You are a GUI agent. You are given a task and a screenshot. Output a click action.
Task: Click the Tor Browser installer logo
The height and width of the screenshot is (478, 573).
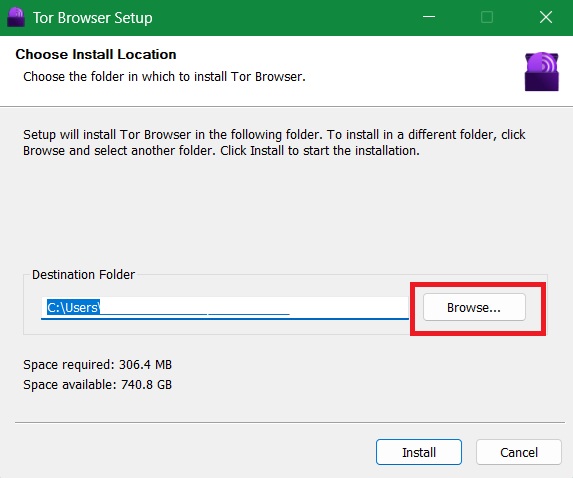[x=542, y=72]
